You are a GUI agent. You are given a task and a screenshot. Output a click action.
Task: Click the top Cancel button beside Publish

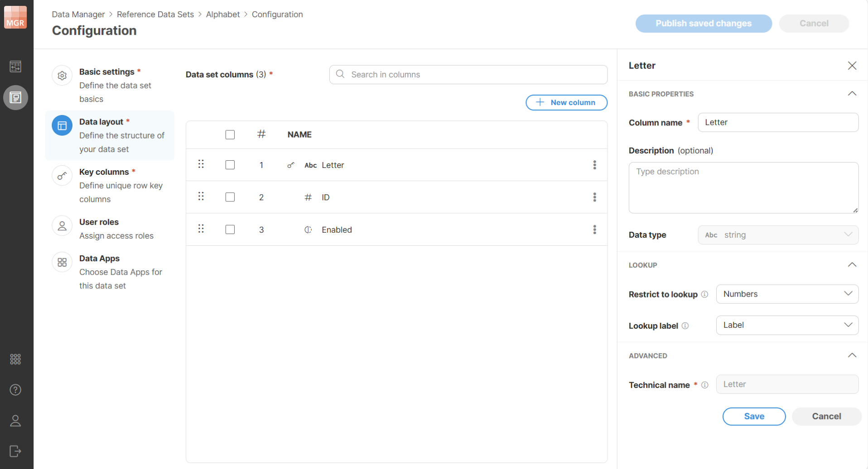pyautogui.click(x=814, y=24)
